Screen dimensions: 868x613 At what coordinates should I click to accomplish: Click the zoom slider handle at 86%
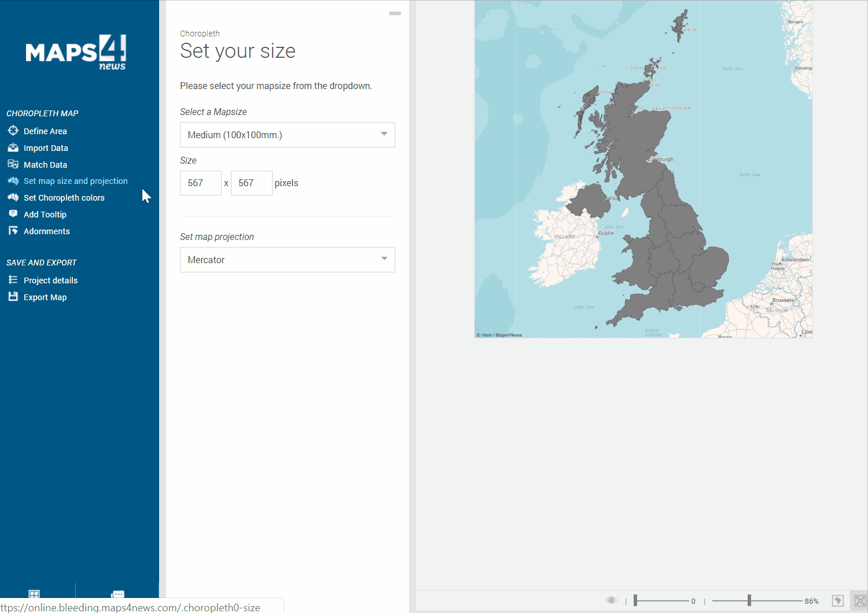coord(749,600)
